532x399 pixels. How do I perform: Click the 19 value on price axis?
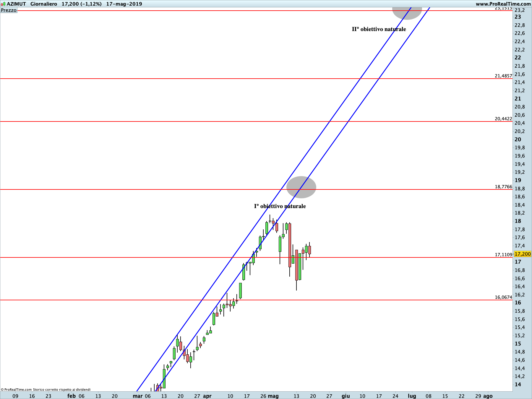[518, 180]
